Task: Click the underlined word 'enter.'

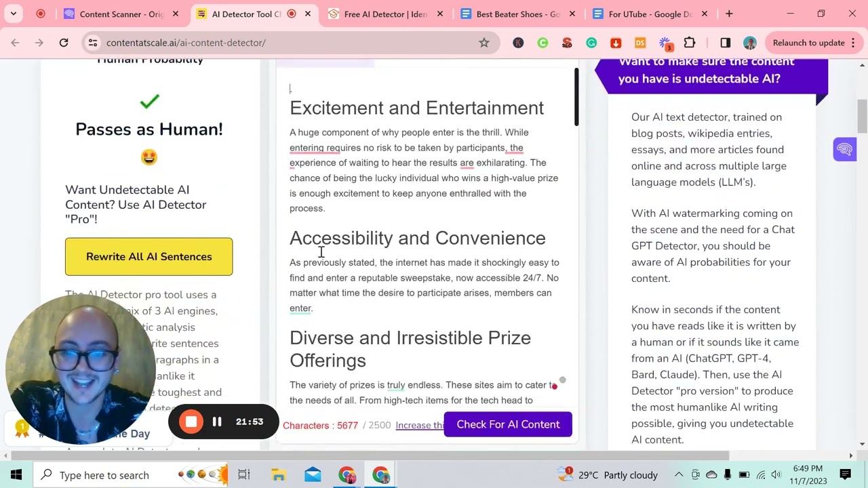Action: point(301,308)
